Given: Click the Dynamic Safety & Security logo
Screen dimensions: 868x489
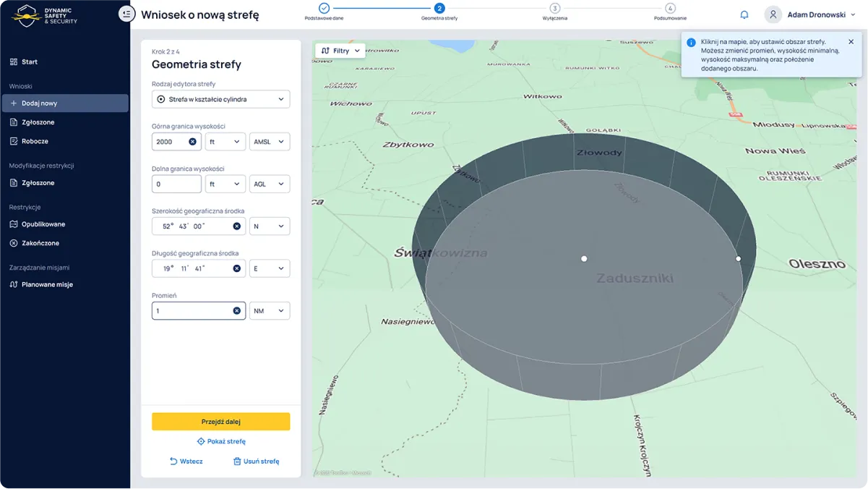Looking at the screenshot, I should pos(45,15).
